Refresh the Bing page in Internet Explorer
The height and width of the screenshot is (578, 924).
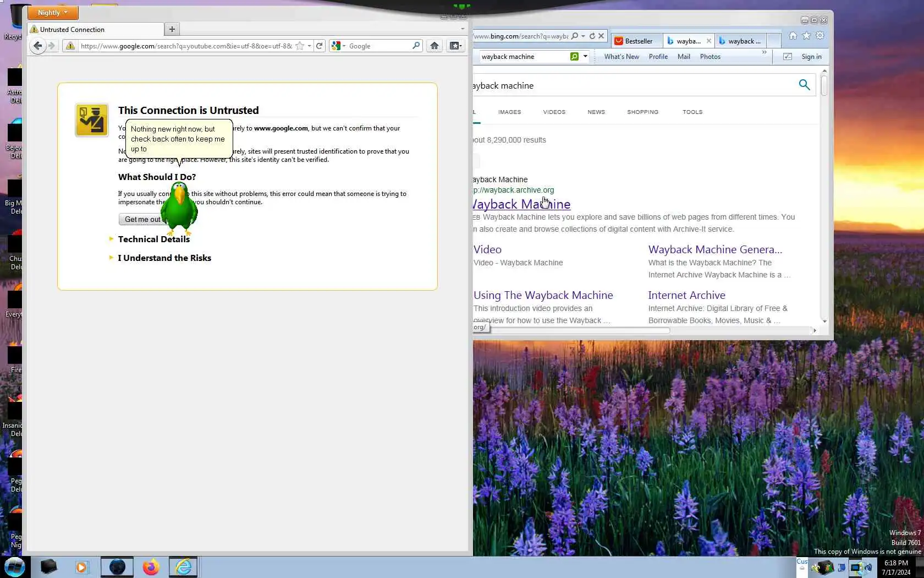pos(592,36)
